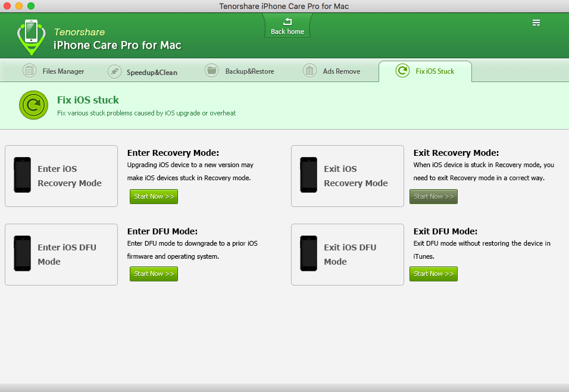569x392 pixels.
Task: Click "Exit DFU mode without restoring" description
Action: click(x=482, y=250)
